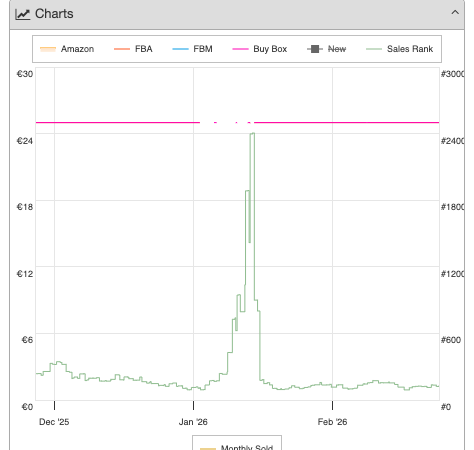The width and height of the screenshot is (474, 450).
Task: Enable the struck-through New series
Action: (327, 49)
